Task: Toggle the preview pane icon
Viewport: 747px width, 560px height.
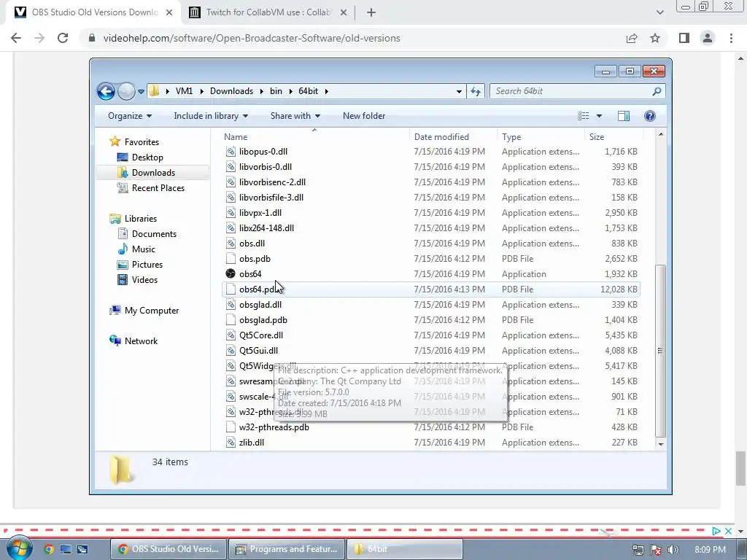Action: click(624, 116)
